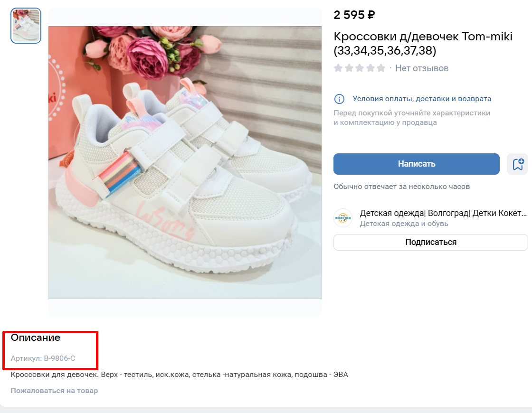Click the second rating star

(349, 68)
